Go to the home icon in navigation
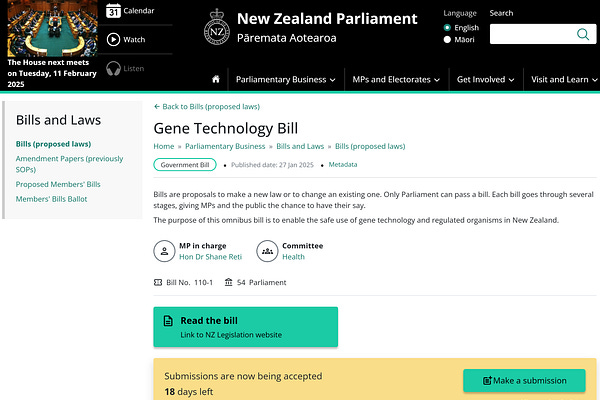 (x=216, y=79)
